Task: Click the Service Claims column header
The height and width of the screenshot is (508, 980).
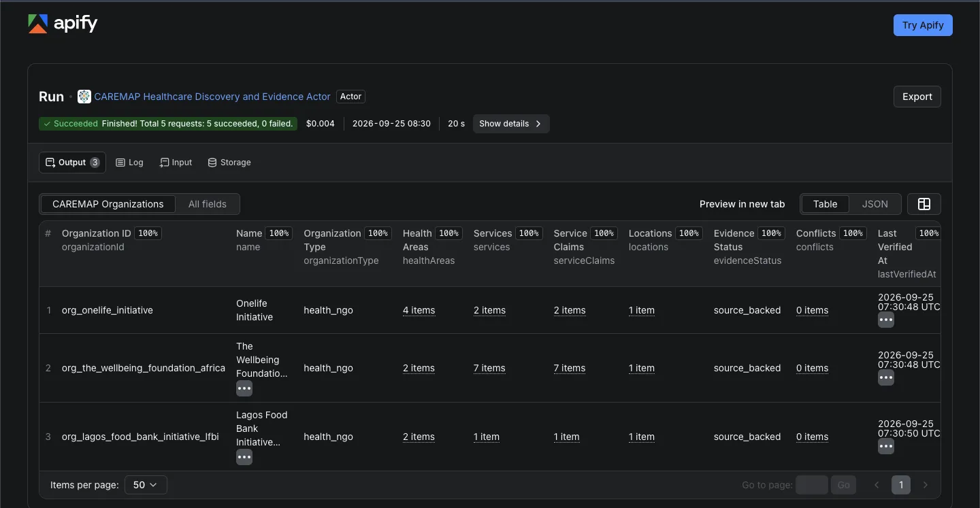Action: point(585,247)
